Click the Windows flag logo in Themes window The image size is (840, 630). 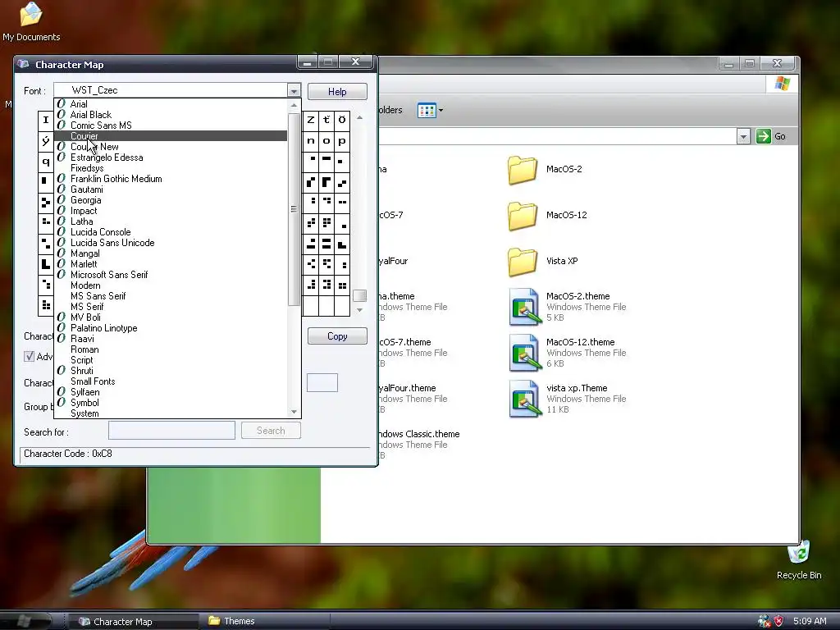tap(782, 84)
